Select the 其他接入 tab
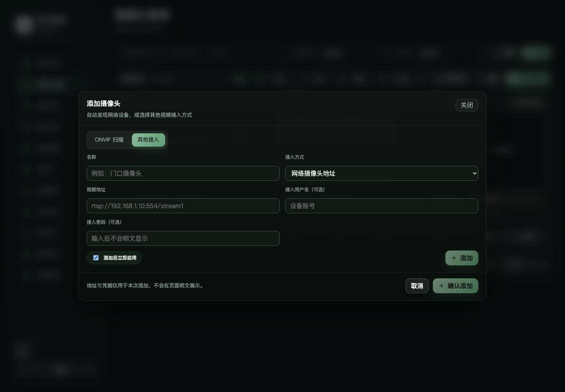This screenshot has width=565, height=392. 148,140
